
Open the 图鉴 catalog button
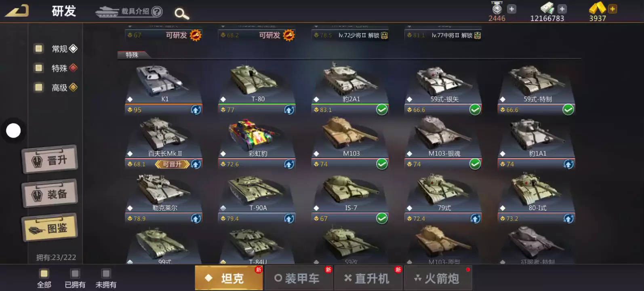50,228
